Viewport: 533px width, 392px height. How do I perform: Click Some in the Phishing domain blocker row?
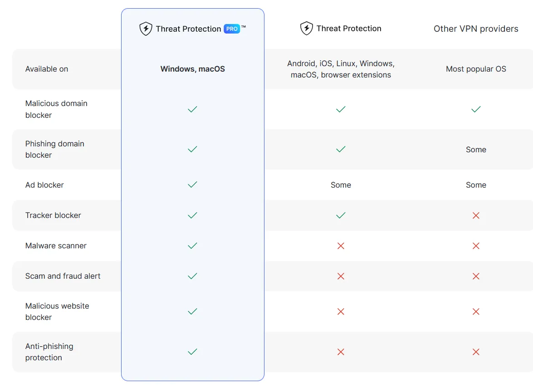pyautogui.click(x=476, y=150)
